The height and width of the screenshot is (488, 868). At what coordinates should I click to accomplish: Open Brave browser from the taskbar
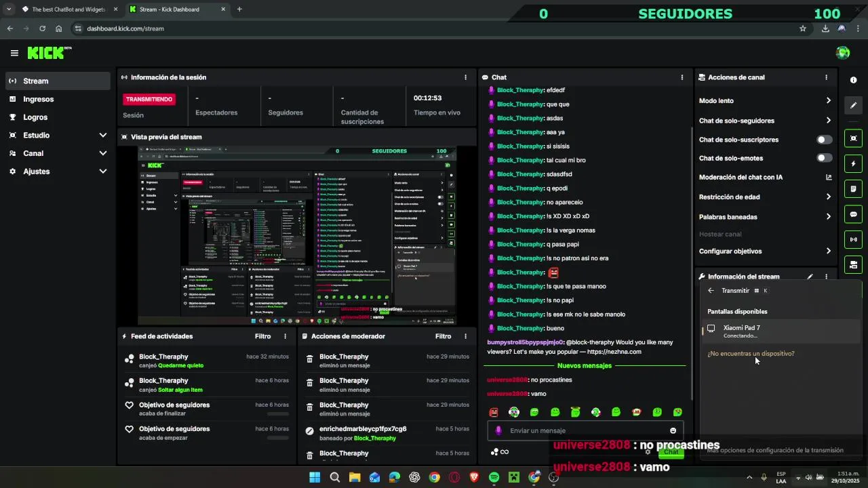tap(474, 477)
